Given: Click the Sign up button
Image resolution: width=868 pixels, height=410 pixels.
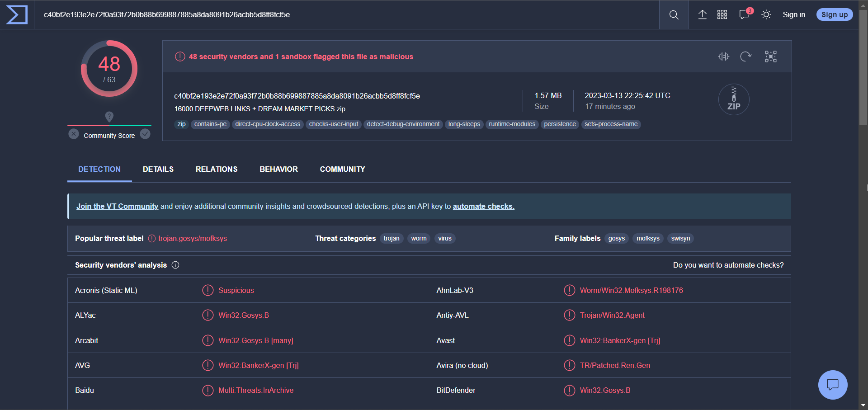Looking at the screenshot, I should [x=835, y=14].
